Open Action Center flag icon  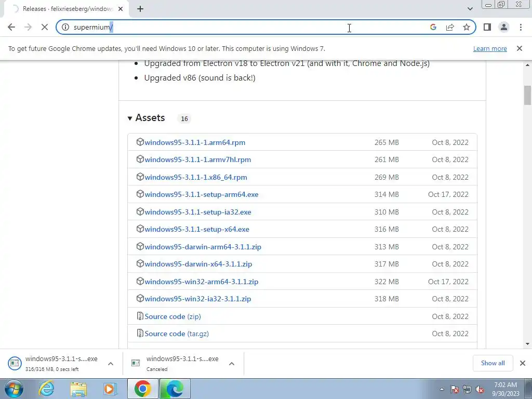click(x=455, y=389)
